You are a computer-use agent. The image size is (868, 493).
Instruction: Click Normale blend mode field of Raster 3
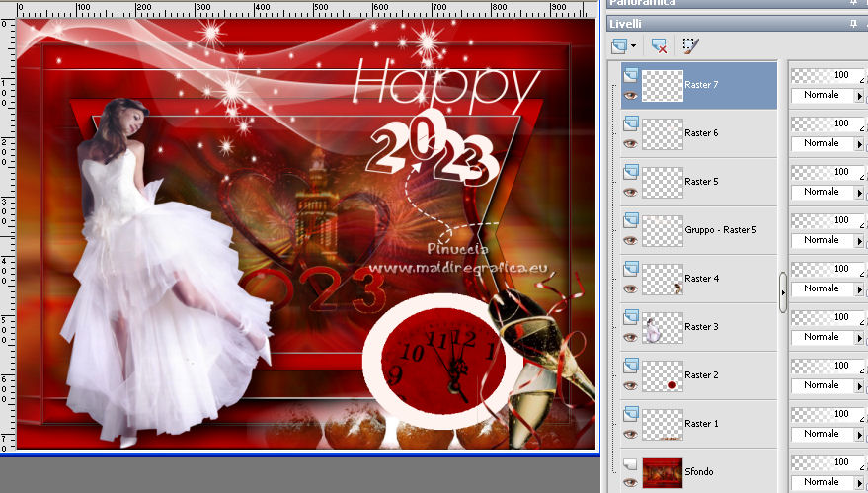point(823,337)
